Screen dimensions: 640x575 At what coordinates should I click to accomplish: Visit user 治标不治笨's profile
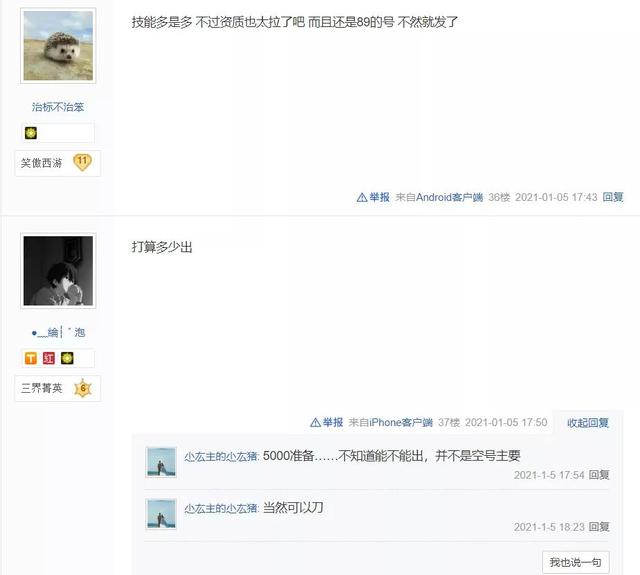coord(58,107)
